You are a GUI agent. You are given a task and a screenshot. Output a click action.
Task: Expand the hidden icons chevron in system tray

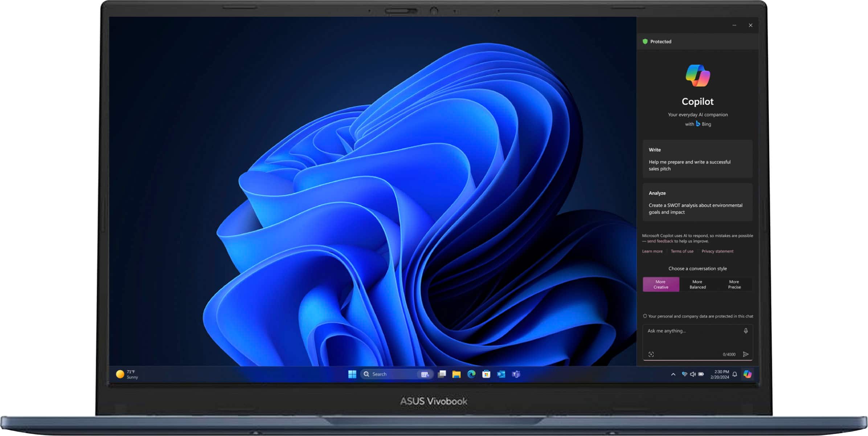coord(673,374)
